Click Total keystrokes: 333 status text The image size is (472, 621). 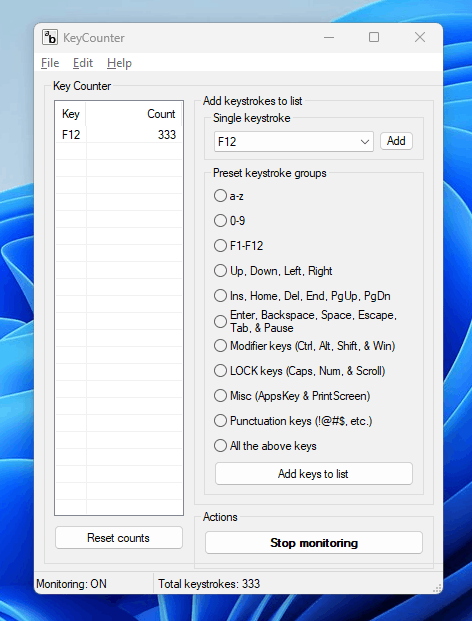pos(209,584)
